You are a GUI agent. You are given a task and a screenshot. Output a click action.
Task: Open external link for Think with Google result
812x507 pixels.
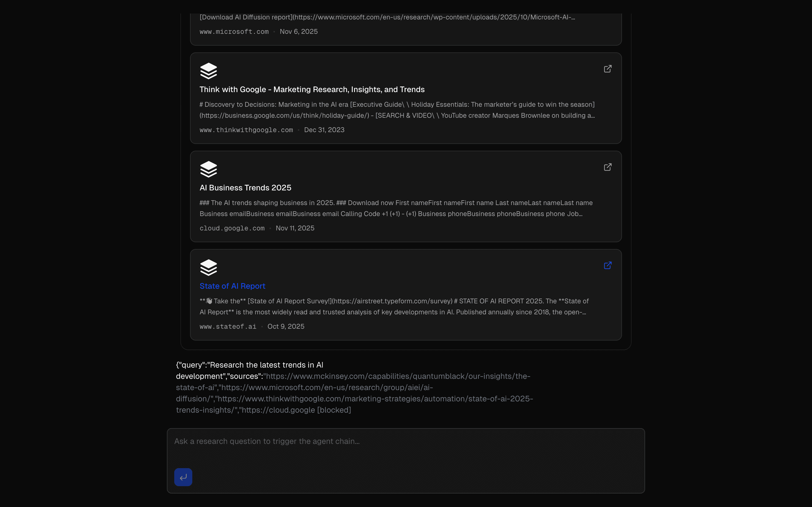(x=608, y=68)
